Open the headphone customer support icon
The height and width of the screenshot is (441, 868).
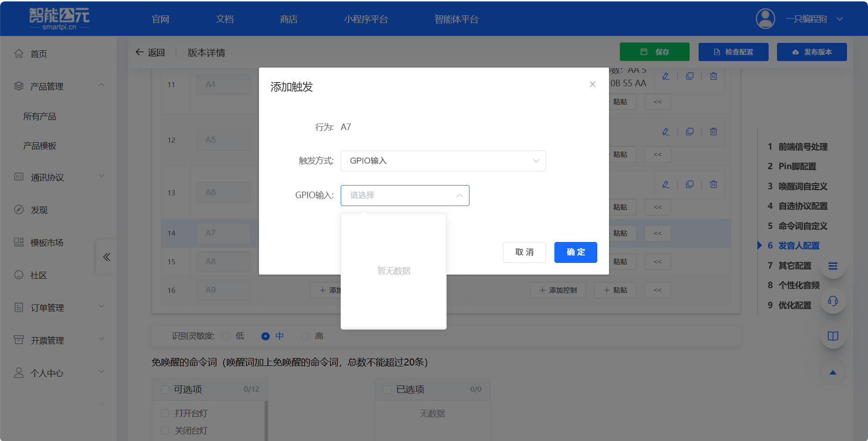pos(833,301)
